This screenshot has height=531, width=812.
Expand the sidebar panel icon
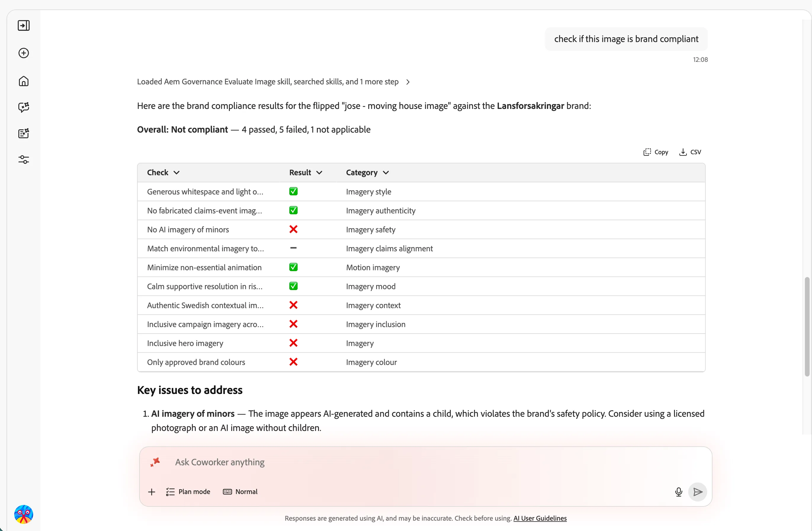tap(23, 25)
